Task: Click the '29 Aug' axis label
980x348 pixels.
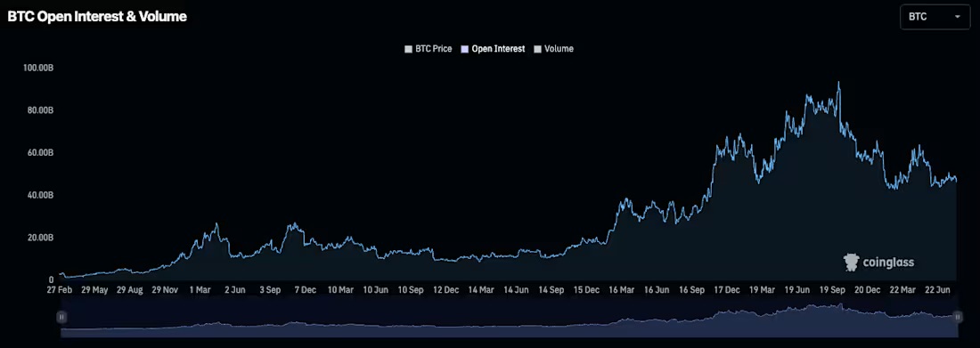Action: (x=129, y=290)
